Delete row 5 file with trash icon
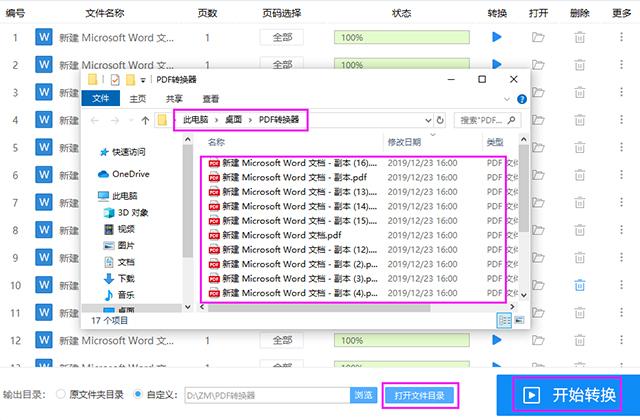Viewport: 640px width, 420px height. pos(580,147)
